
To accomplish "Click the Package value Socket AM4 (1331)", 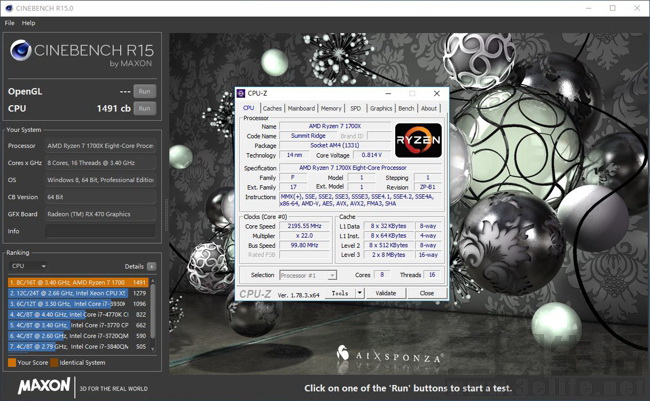I will pyautogui.click(x=335, y=145).
